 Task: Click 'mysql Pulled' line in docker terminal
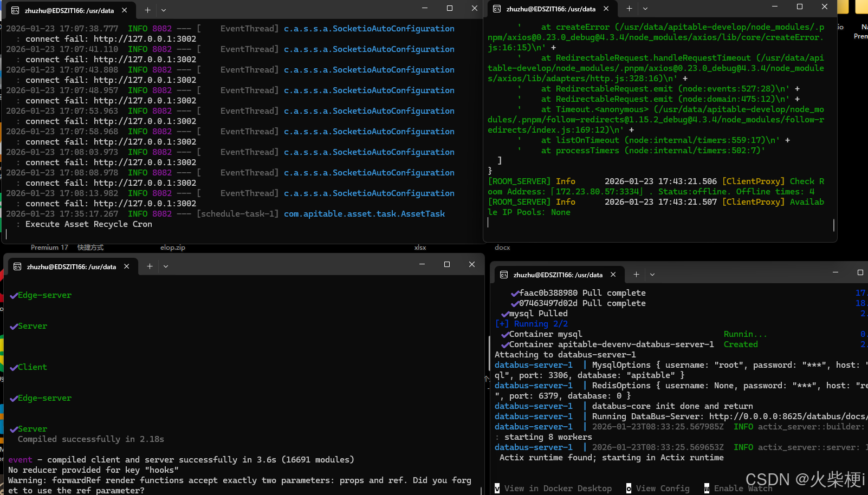(x=534, y=314)
